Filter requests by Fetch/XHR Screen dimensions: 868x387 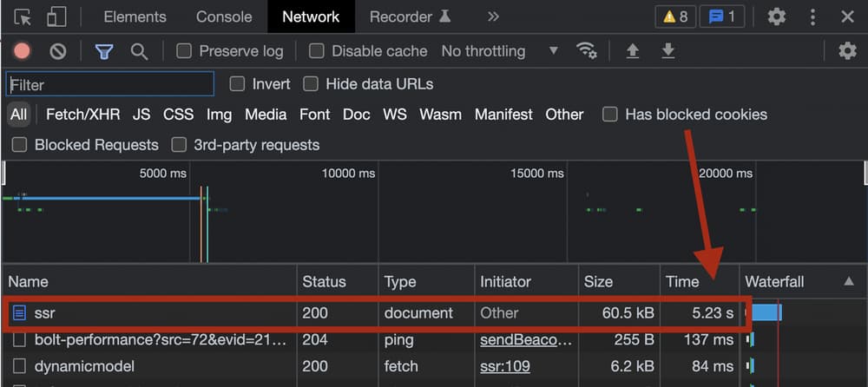[83, 115]
